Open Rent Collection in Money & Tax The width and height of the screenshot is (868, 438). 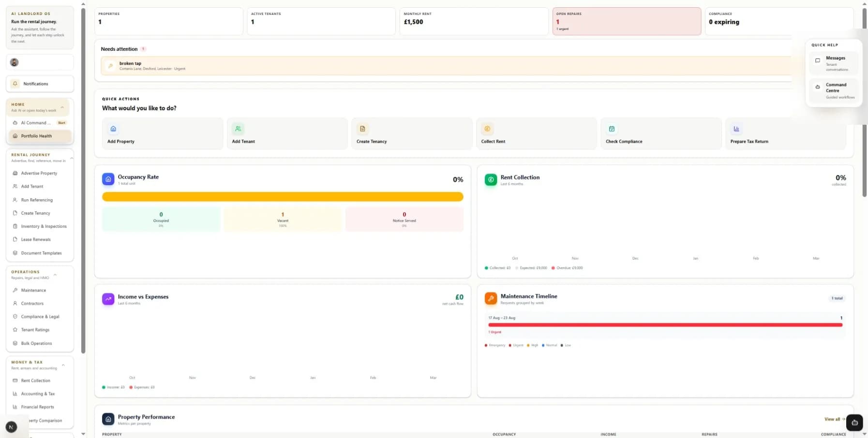coord(40,380)
